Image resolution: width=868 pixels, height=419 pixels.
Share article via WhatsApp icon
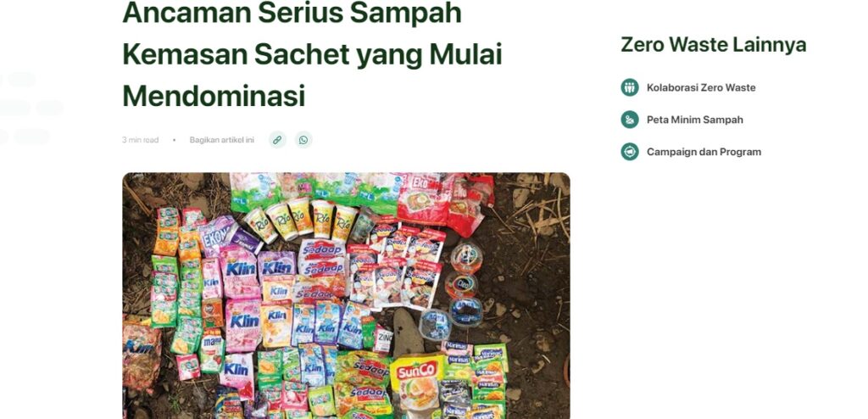pos(303,140)
